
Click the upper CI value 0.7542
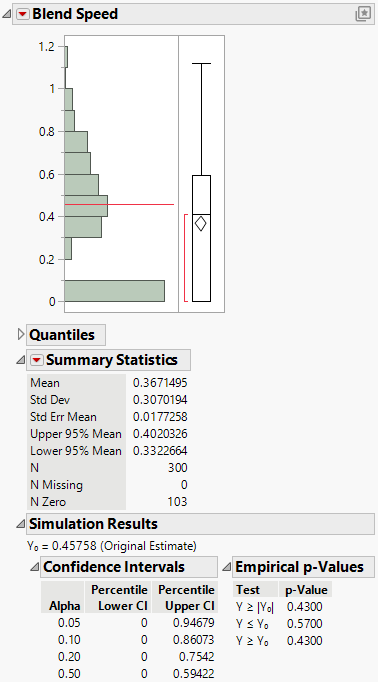(197, 657)
